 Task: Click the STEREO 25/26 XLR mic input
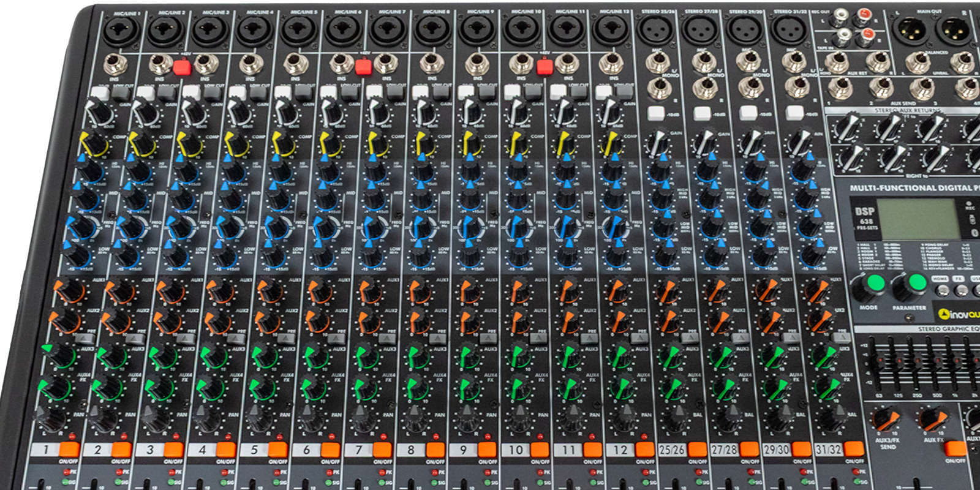tap(655, 30)
